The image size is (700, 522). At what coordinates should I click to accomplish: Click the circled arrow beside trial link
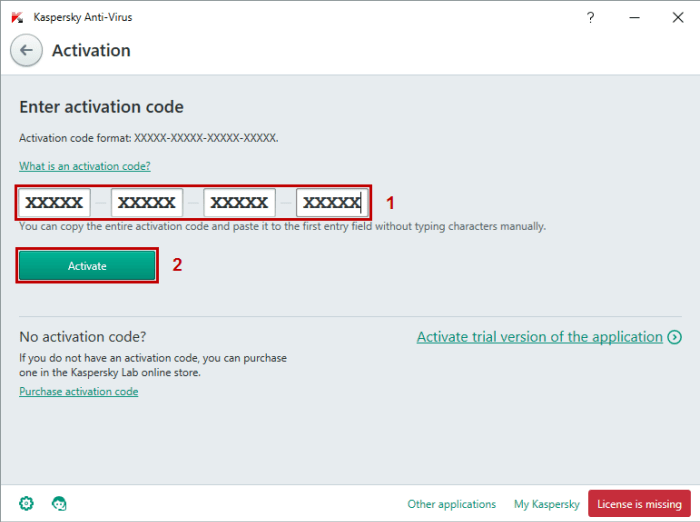pos(675,337)
